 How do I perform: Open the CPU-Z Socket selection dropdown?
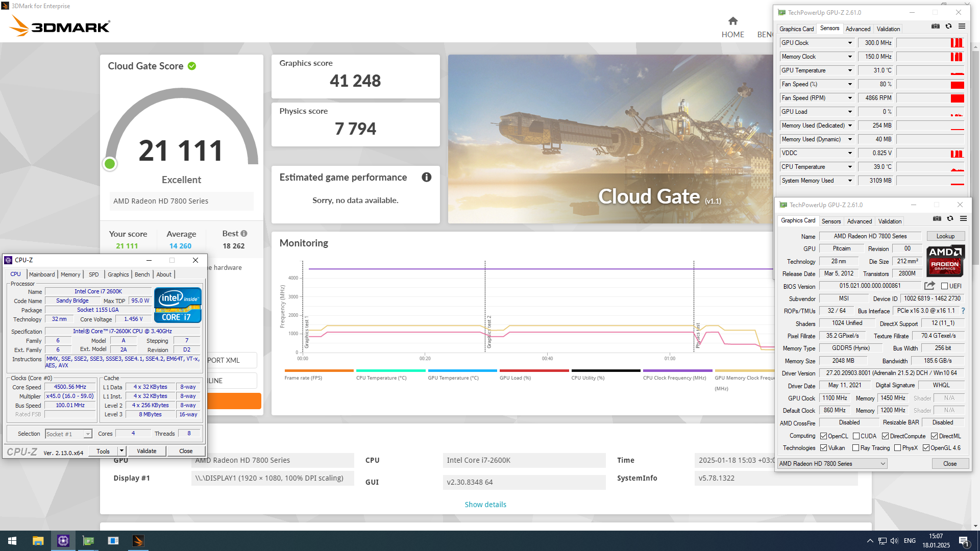coord(68,434)
